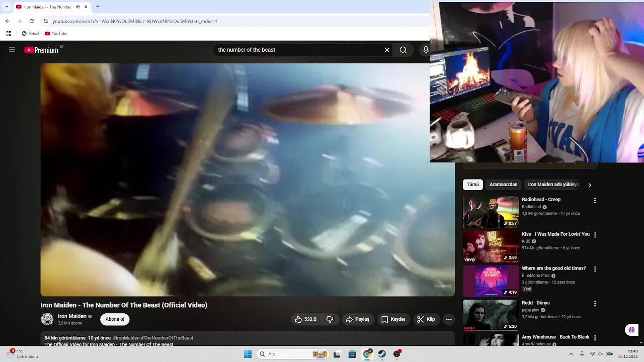The width and height of the screenshot is (644, 362).
Task: Open options menu for Redd - Dünya
Action: coord(595,304)
